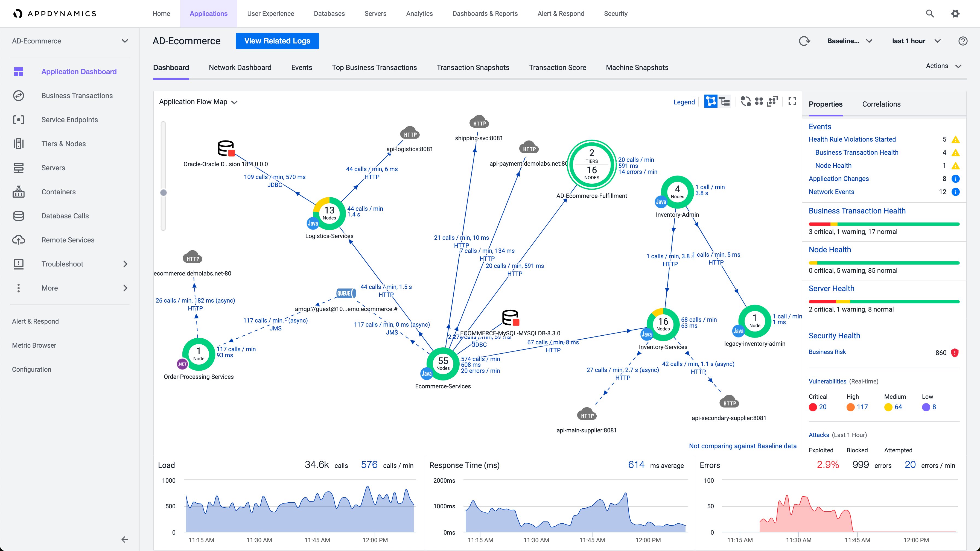980x551 pixels.
Task: Select the Logistics-Services 13 Nodes tier
Action: tap(329, 213)
